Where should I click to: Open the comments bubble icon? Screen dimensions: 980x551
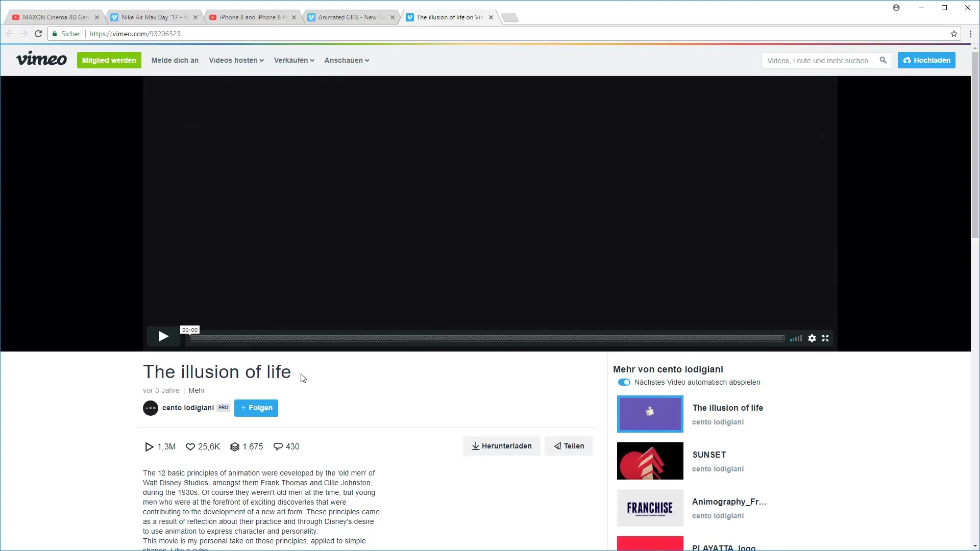click(278, 447)
